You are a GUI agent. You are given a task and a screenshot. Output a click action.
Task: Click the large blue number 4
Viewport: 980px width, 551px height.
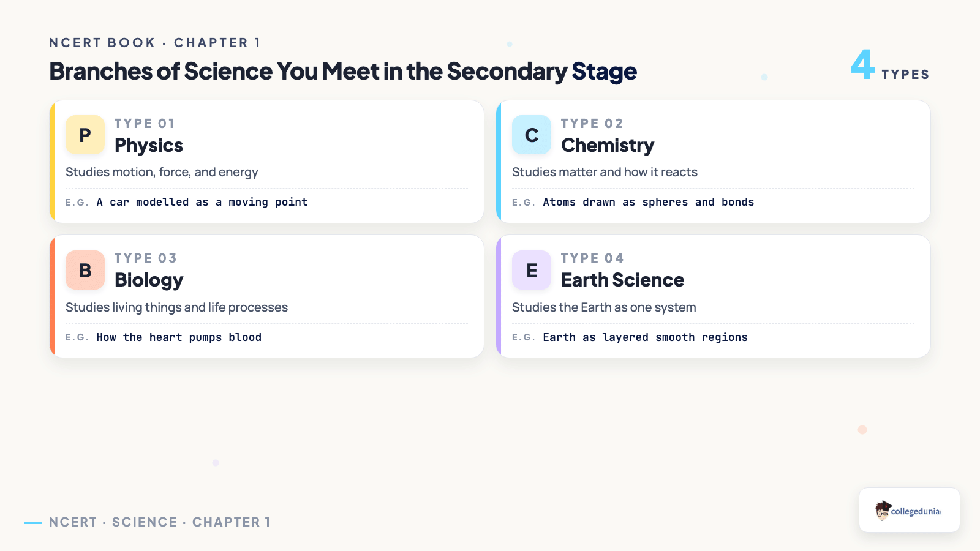(x=862, y=64)
